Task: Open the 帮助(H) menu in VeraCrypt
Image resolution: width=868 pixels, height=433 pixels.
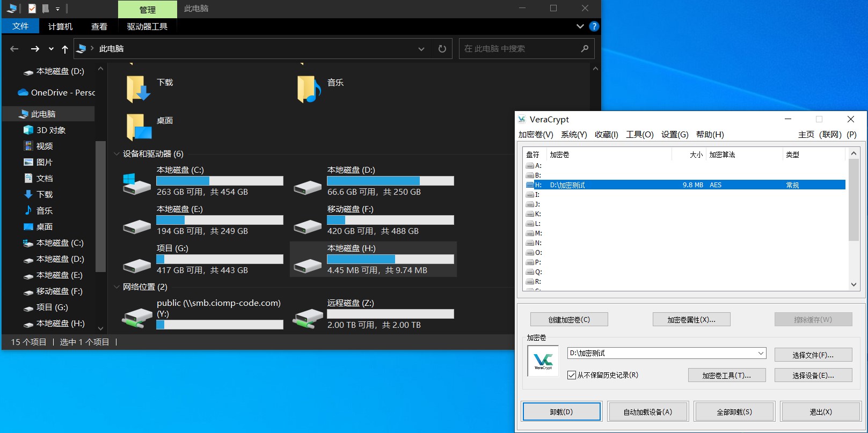Action: coord(710,135)
